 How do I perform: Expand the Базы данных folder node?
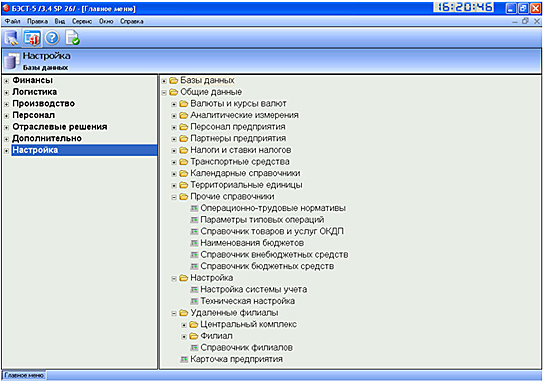164,81
